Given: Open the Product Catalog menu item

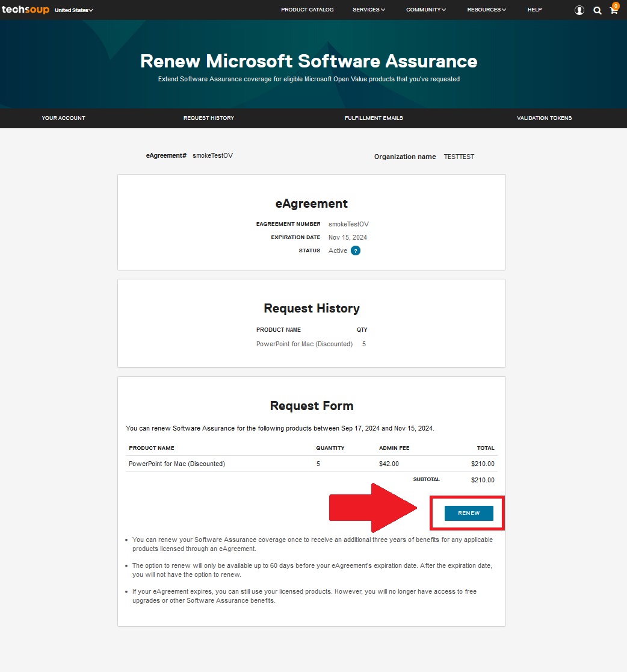Looking at the screenshot, I should point(307,10).
